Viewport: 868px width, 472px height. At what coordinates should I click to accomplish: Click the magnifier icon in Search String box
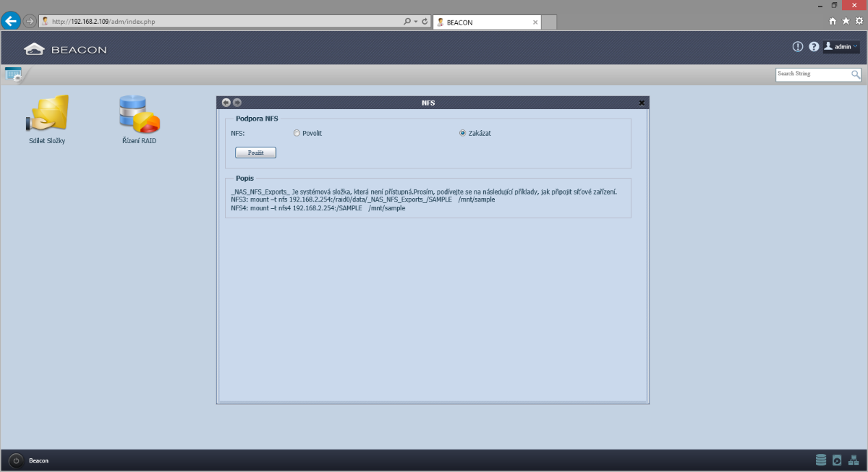coord(856,74)
